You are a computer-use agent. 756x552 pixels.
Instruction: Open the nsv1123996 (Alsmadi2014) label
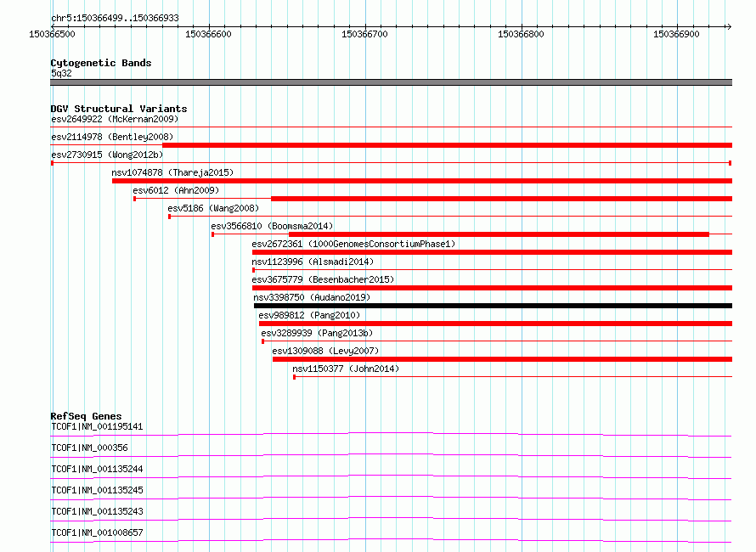(313, 262)
